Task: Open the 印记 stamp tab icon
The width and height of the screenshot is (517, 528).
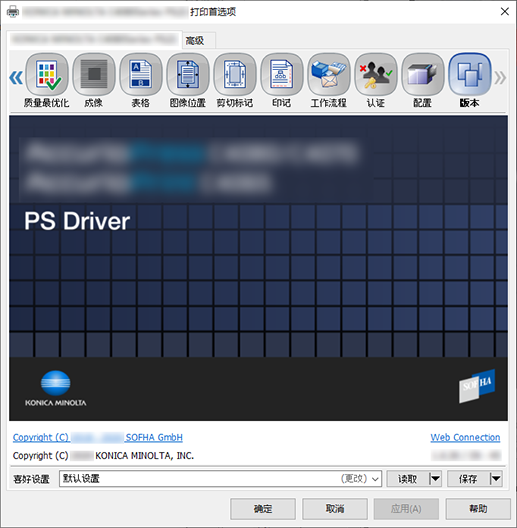Action: (x=282, y=75)
